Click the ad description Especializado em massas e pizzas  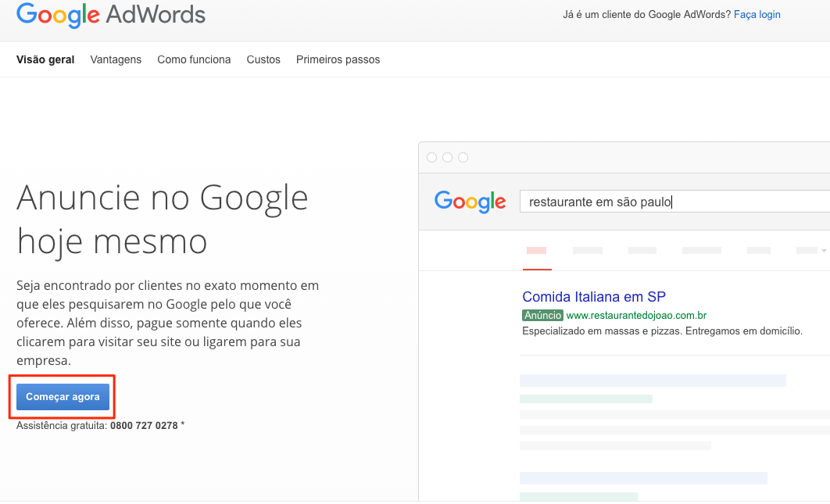pos(662,331)
